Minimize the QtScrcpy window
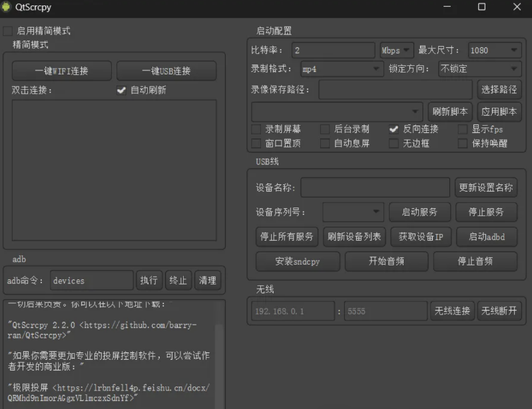Viewport: 532px width, 409px height. coord(447,7)
